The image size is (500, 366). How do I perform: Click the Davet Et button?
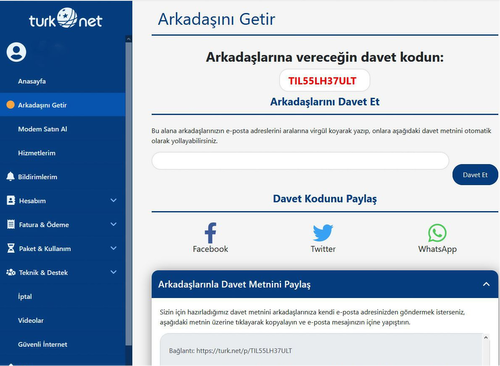[x=475, y=175]
